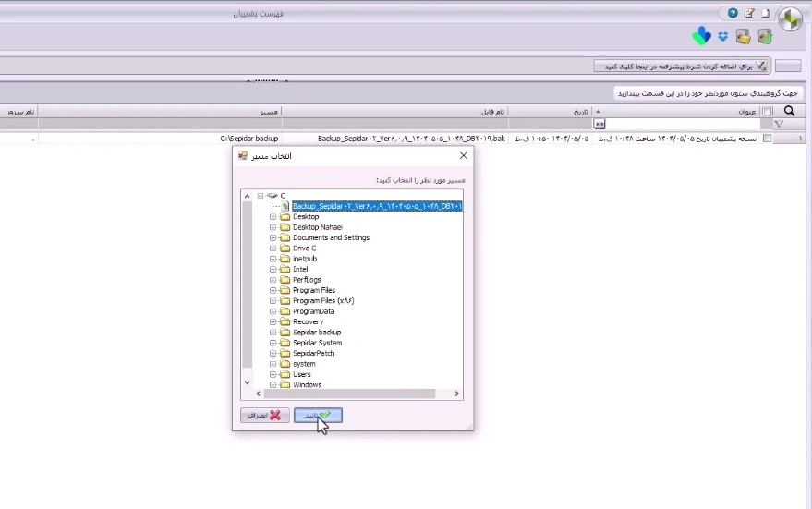Click the tree scrollbar up arrow
This screenshot has width=812, height=509.
(x=247, y=196)
